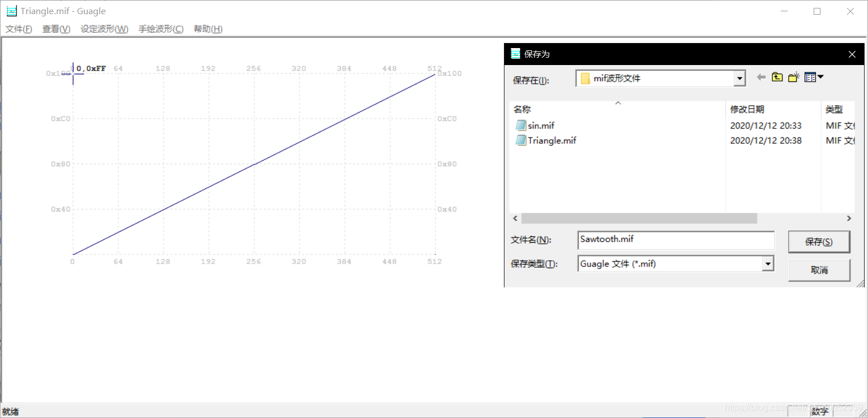This screenshot has height=418, width=868.
Task: Click the 2020/12/12 20:33 date cell
Action: (766, 126)
